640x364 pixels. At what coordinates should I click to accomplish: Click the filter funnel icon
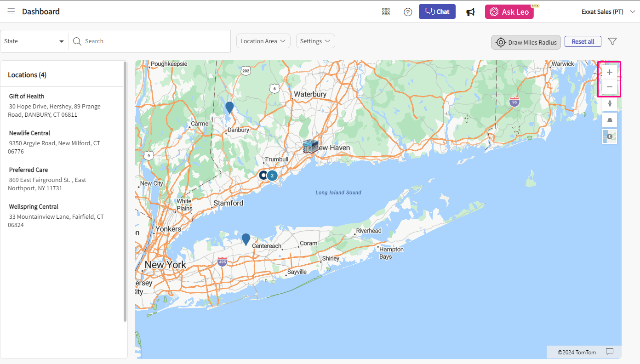point(612,41)
